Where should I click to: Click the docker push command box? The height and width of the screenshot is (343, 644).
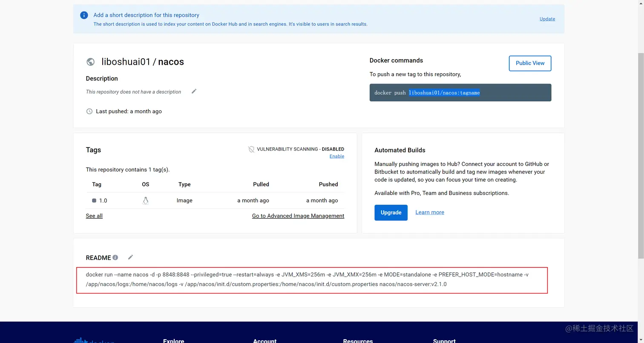[460, 92]
